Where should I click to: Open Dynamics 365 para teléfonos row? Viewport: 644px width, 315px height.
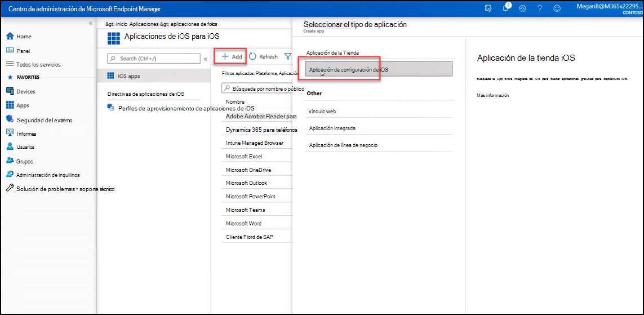(258, 130)
